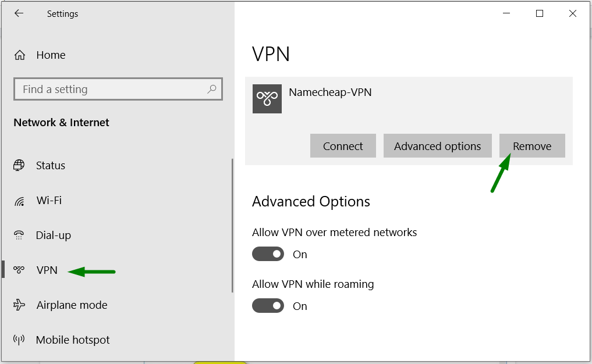Click the search magnifier icon
This screenshot has height=364, width=592.
(212, 89)
